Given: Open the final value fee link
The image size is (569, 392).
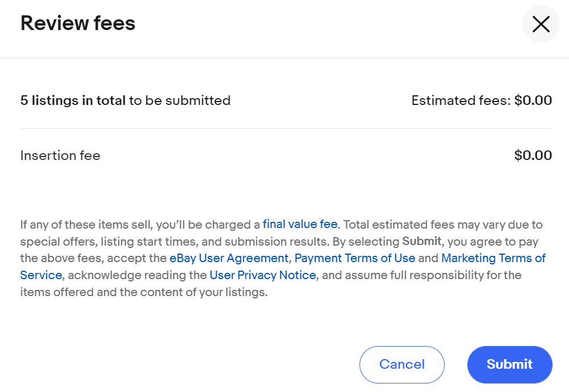Looking at the screenshot, I should coord(300,224).
